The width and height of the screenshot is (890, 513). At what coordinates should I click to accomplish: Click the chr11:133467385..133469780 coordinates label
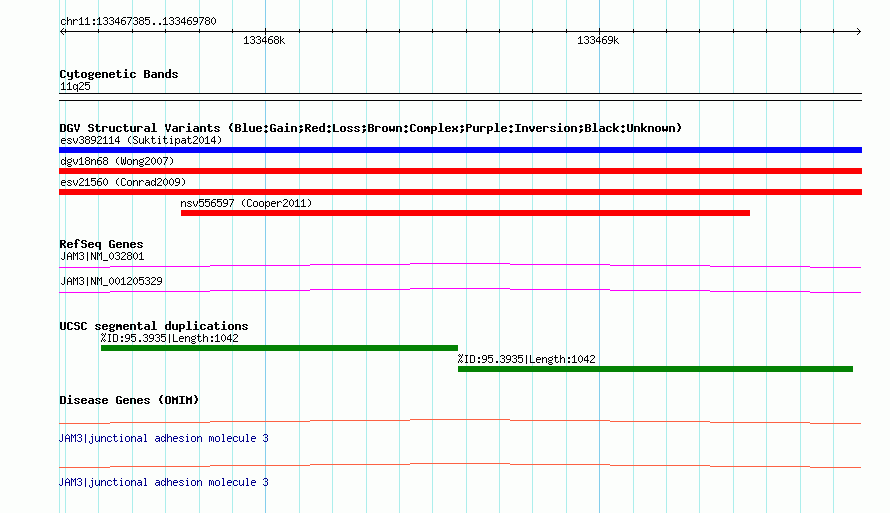point(138,21)
